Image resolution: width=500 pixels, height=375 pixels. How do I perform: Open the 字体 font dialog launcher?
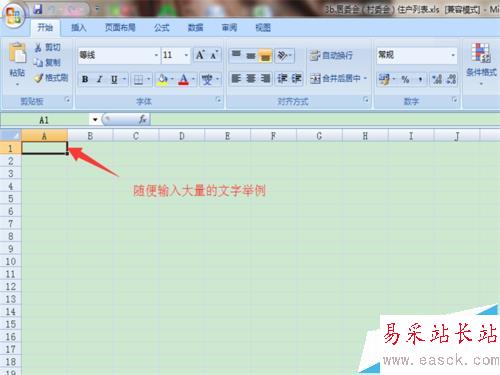point(218,99)
